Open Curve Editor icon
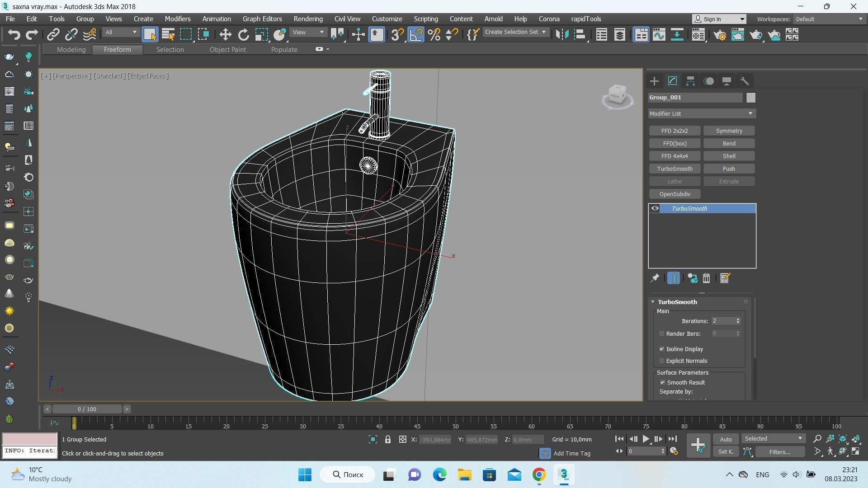 click(x=659, y=35)
